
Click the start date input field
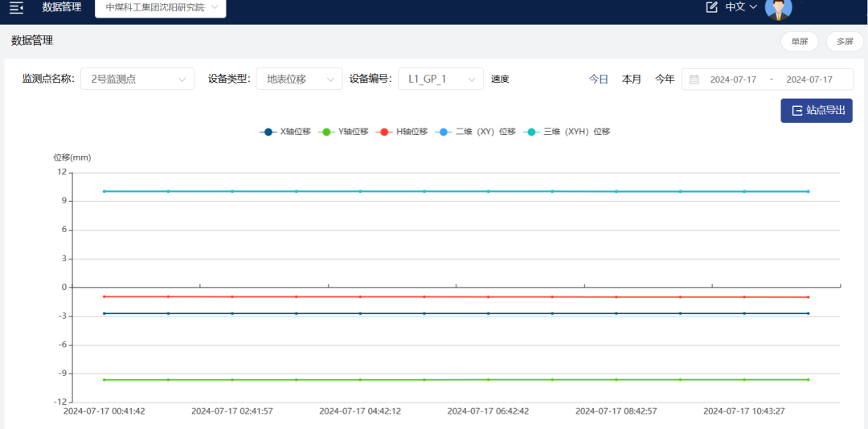point(733,80)
